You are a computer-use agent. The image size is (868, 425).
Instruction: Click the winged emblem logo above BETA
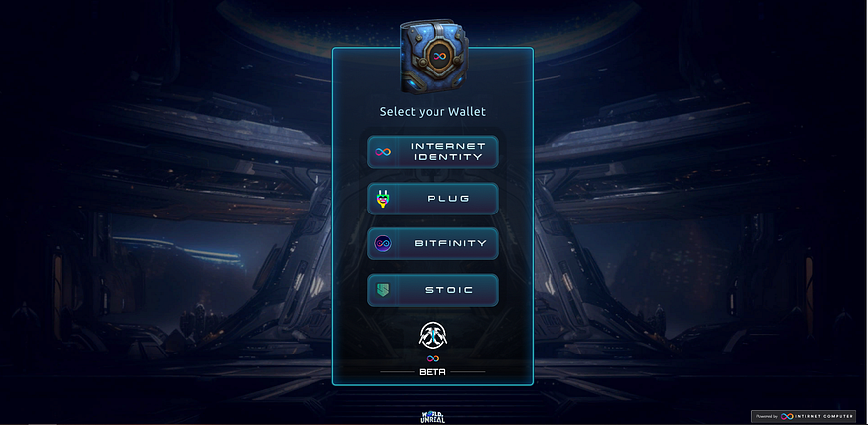433,336
